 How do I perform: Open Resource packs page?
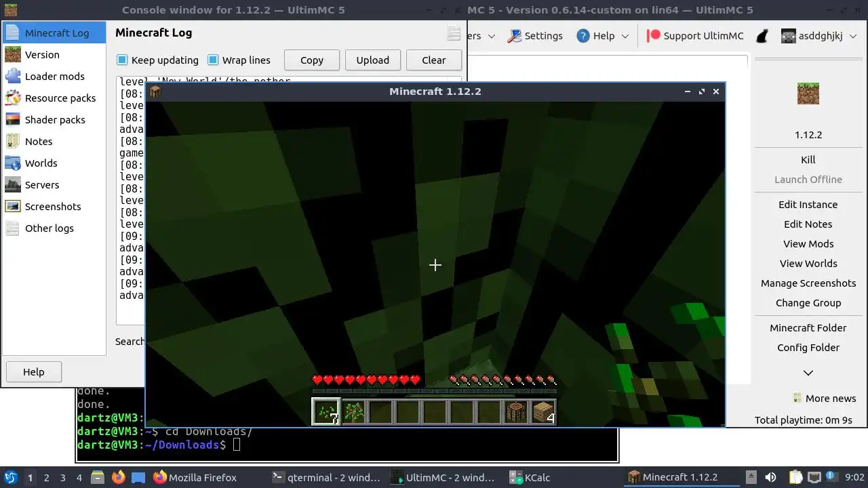[x=54, y=98]
